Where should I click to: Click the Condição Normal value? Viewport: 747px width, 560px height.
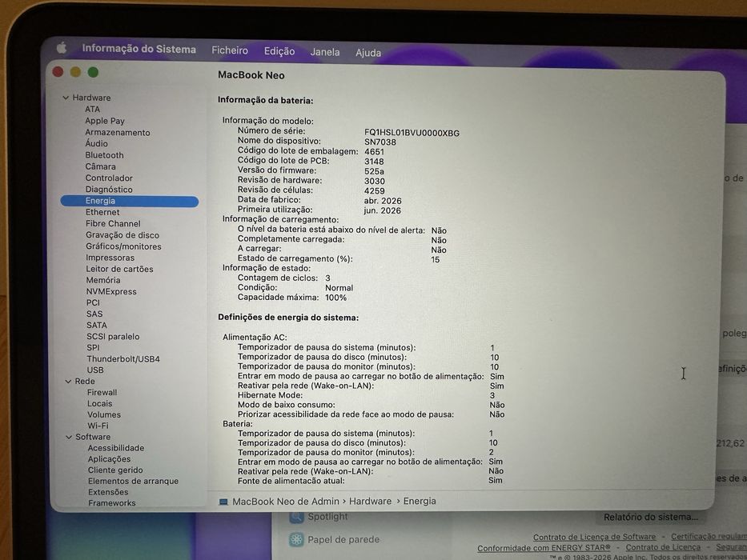[x=339, y=288]
